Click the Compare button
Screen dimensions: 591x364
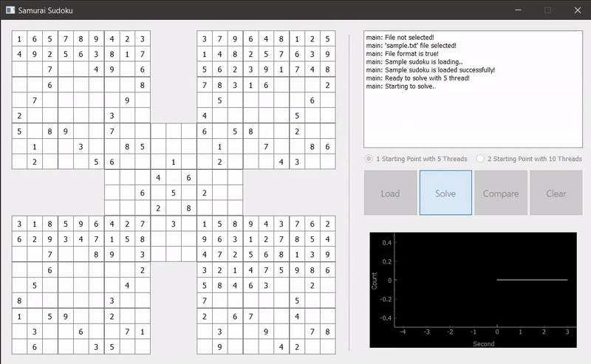click(501, 193)
